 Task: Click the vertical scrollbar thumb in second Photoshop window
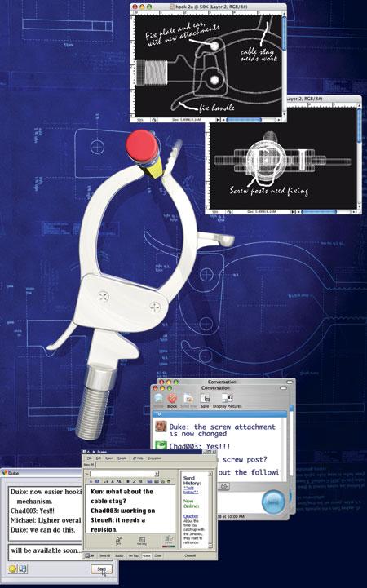coord(359,124)
